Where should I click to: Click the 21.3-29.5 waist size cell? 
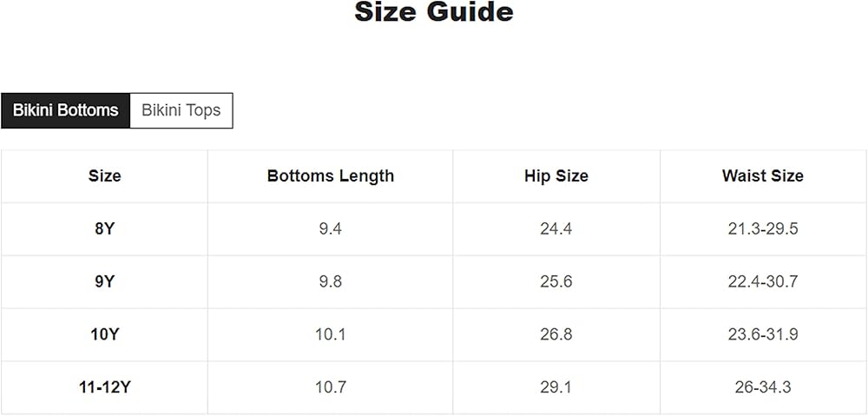(762, 229)
